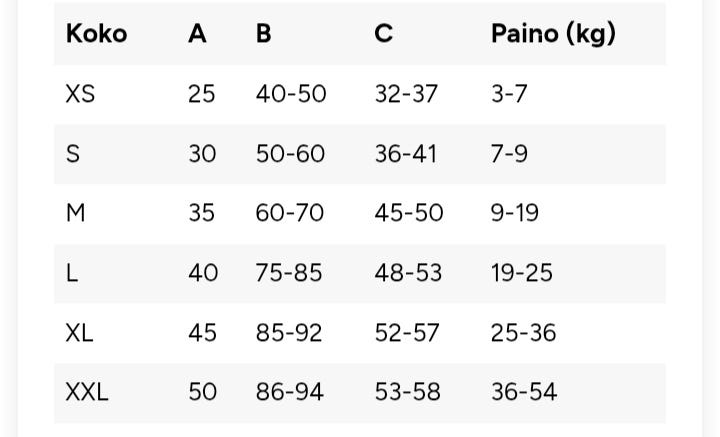
Task: Click the A value 45 for XL
Action: (x=202, y=333)
